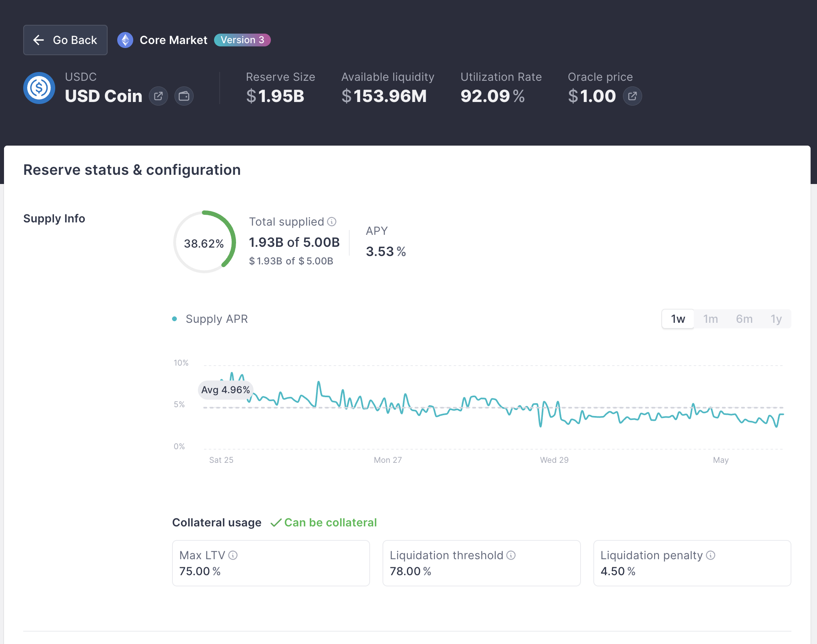817x644 pixels.
Task: Click the Reserve status & configuration heading
Action: 132,170
